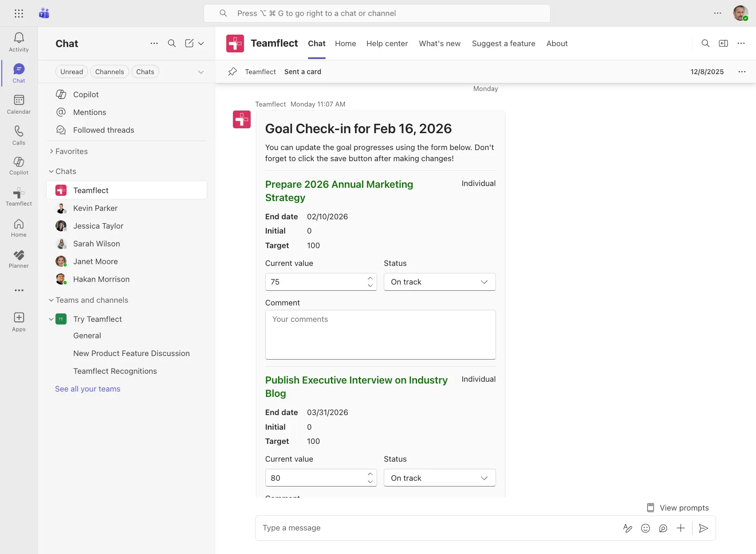The height and width of the screenshot is (554, 756).
Task: Open the Activity panel
Action: [19, 41]
